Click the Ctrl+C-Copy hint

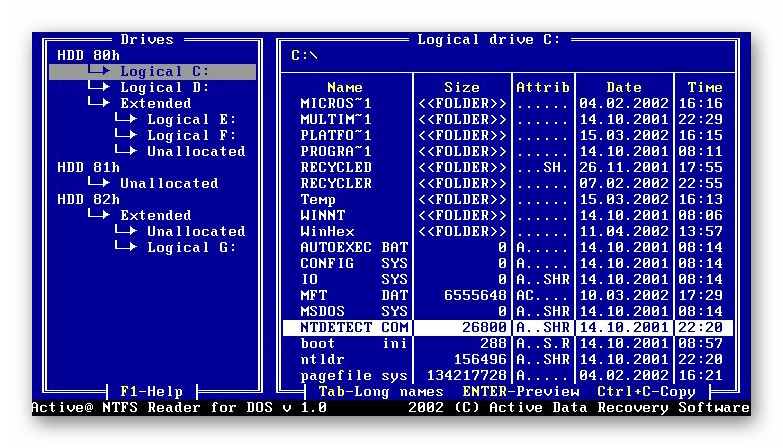[x=646, y=391]
